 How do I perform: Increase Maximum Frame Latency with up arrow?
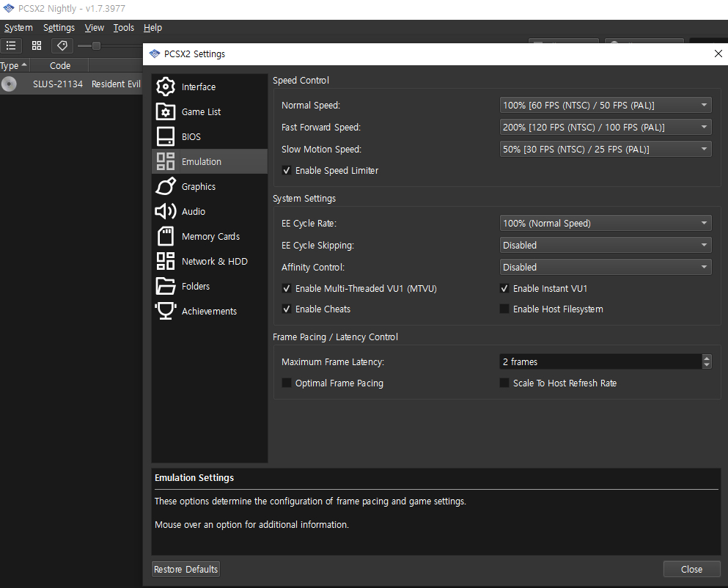click(707, 358)
